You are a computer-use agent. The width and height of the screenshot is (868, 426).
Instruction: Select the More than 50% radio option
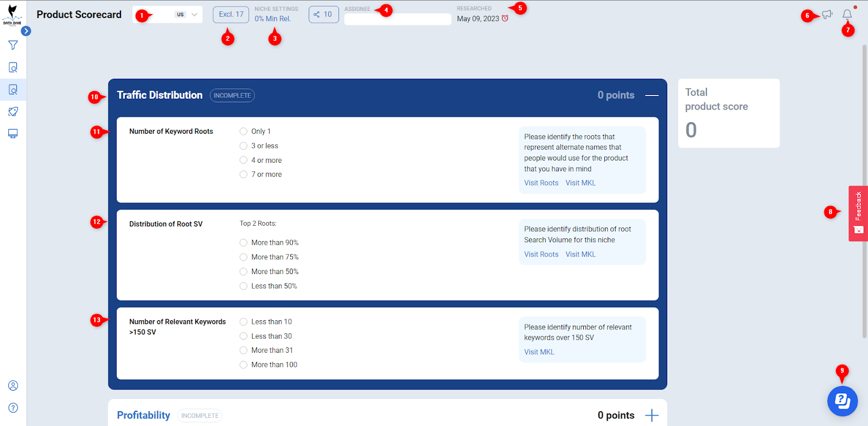point(244,271)
